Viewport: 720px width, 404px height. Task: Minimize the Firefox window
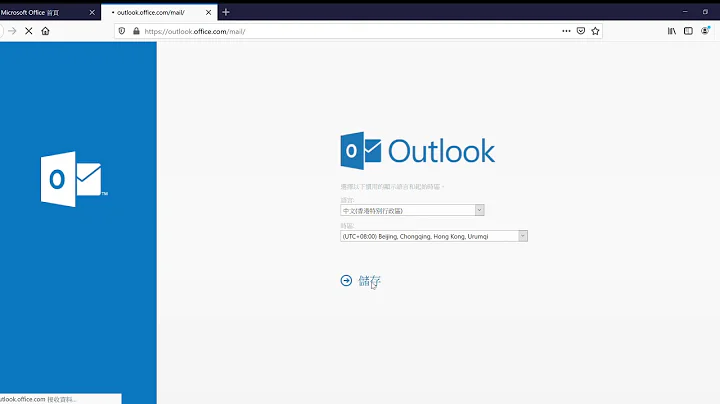point(685,12)
